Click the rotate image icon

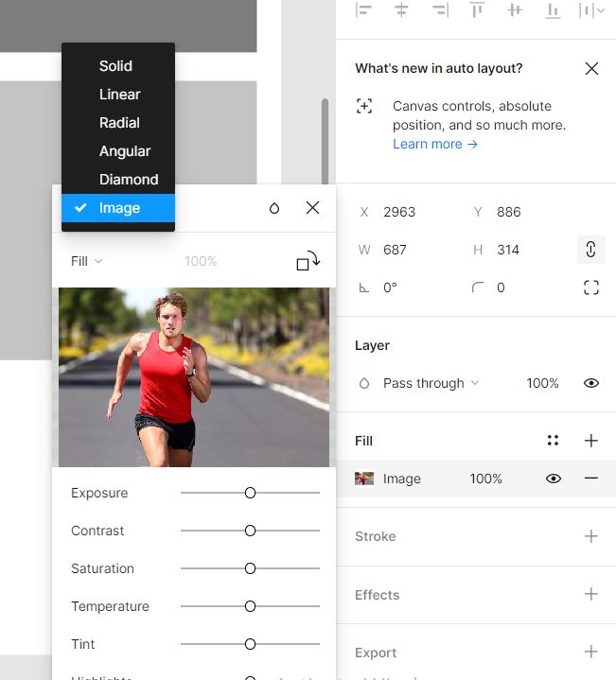[x=308, y=261]
